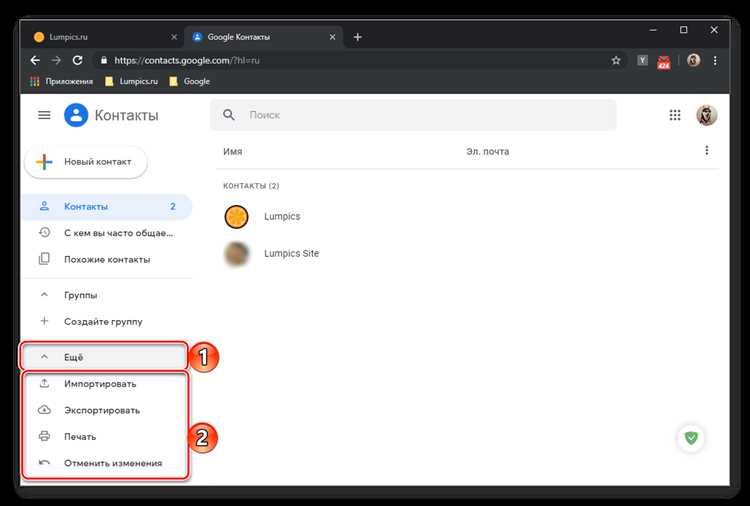View site security lock info
This screenshot has width=750, height=506.
104,60
